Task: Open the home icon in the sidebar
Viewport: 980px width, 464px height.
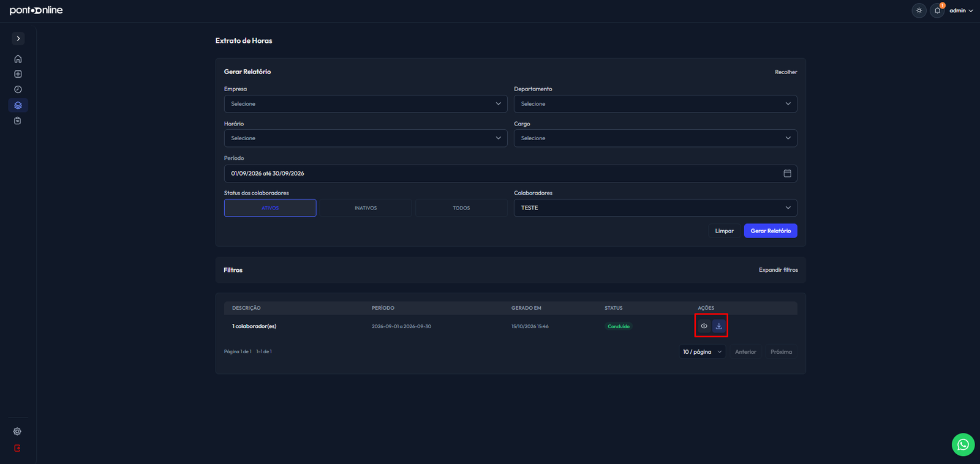Action: coord(18,59)
